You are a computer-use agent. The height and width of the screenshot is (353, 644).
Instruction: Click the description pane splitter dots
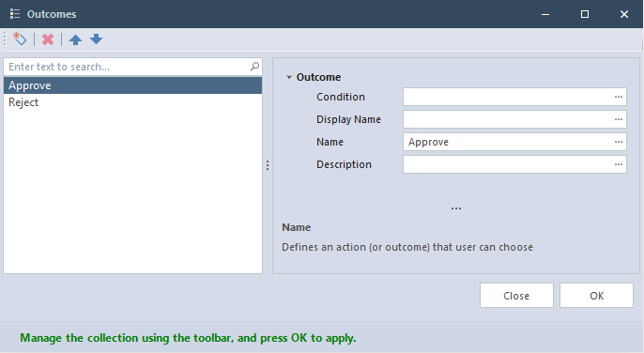point(456,208)
